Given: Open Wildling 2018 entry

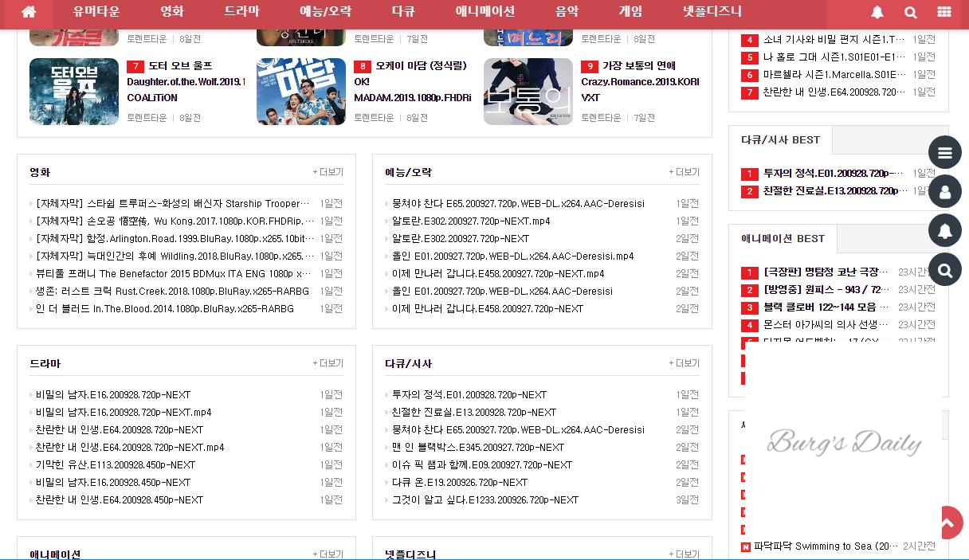Looking at the screenshot, I should [175, 257].
